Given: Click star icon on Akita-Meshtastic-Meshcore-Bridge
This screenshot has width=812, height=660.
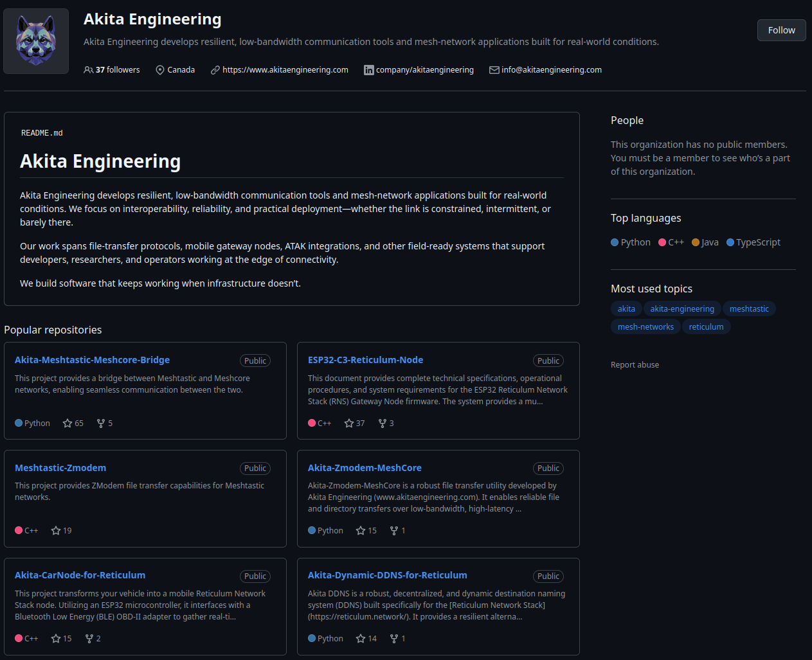Looking at the screenshot, I should click(x=68, y=424).
